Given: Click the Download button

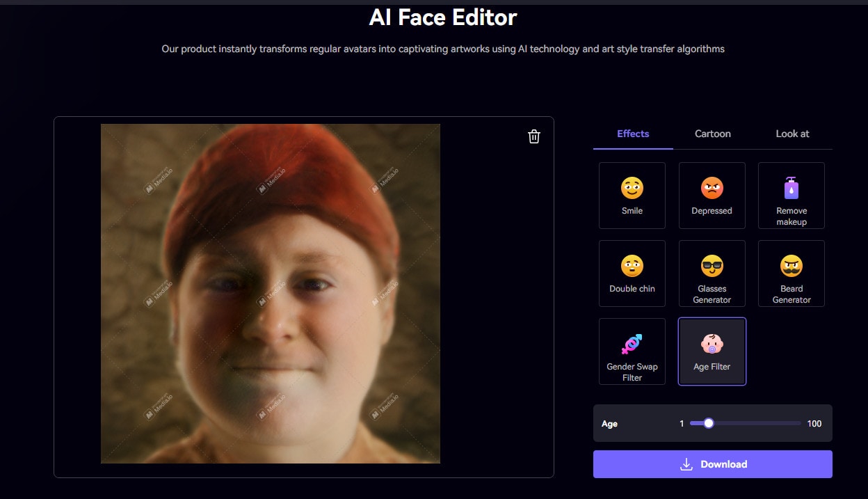Looking at the screenshot, I should coord(713,464).
